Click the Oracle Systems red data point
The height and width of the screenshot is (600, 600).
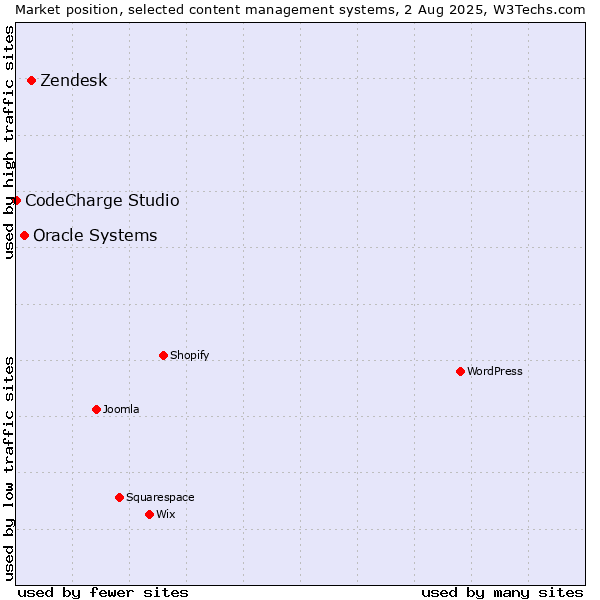[24, 236]
